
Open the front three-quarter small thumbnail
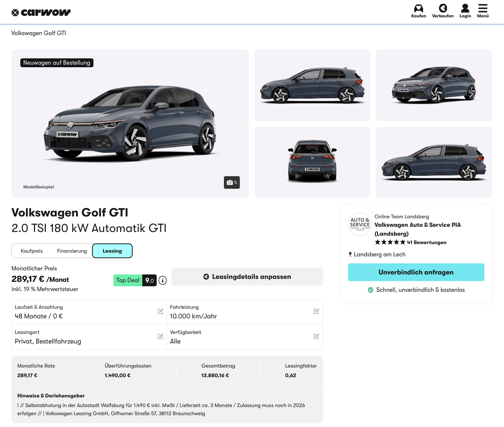click(434, 85)
